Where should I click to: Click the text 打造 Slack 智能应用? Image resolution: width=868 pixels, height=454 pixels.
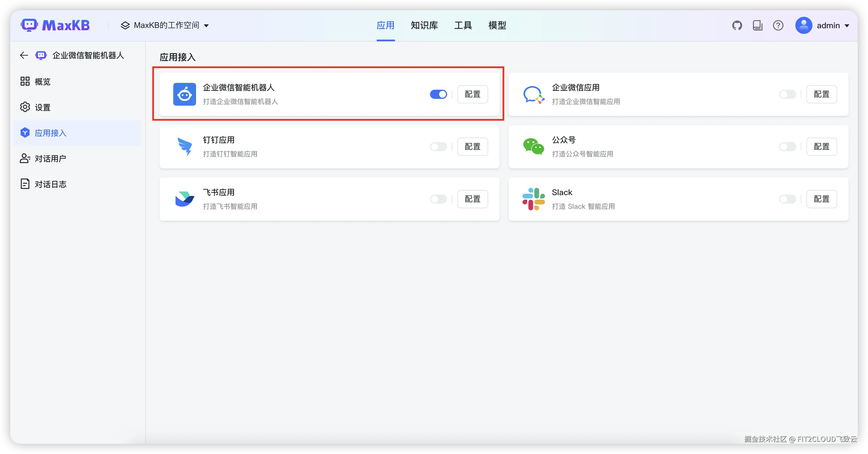583,206
